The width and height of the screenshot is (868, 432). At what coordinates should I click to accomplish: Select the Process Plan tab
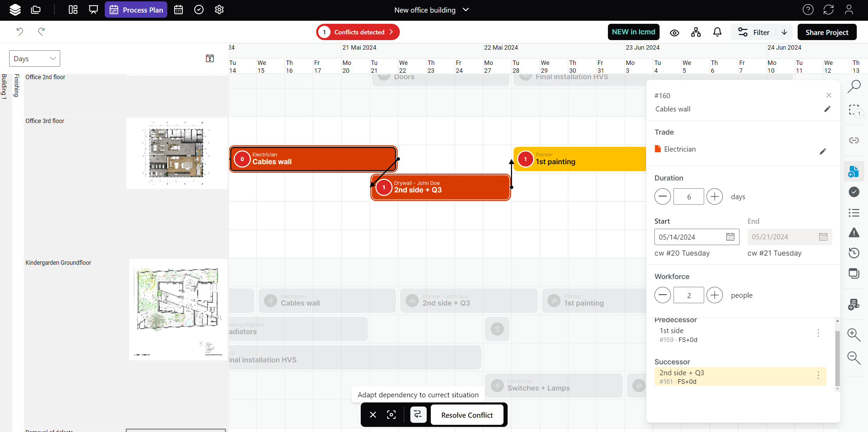(x=136, y=10)
